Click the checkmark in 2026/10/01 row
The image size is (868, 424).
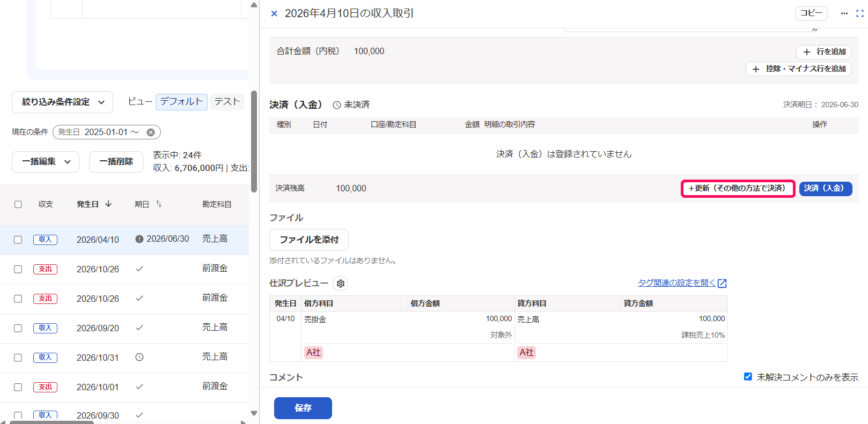(x=139, y=386)
